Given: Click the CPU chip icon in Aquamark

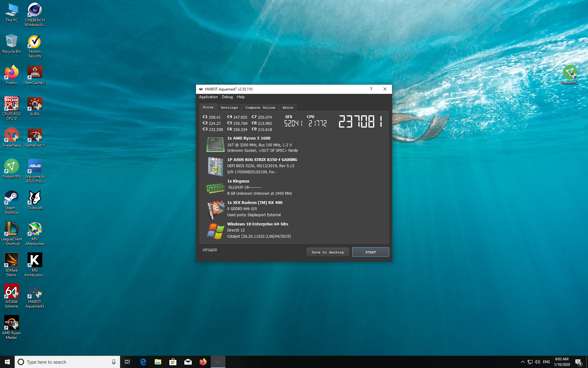Looking at the screenshot, I should (215, 145).
